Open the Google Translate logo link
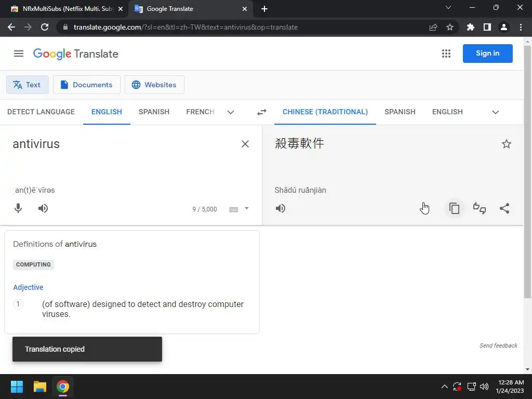532x399 pixels. point(76,54)
